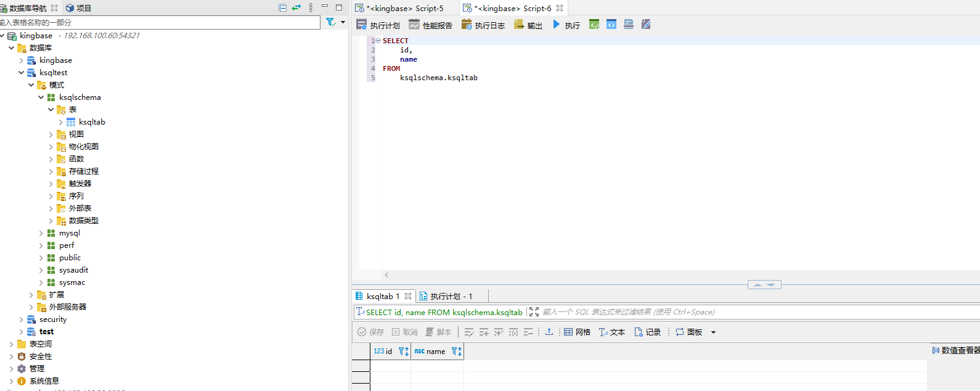
Task: Click the filter funnel icon in navigator
Action: pos(330,22)
